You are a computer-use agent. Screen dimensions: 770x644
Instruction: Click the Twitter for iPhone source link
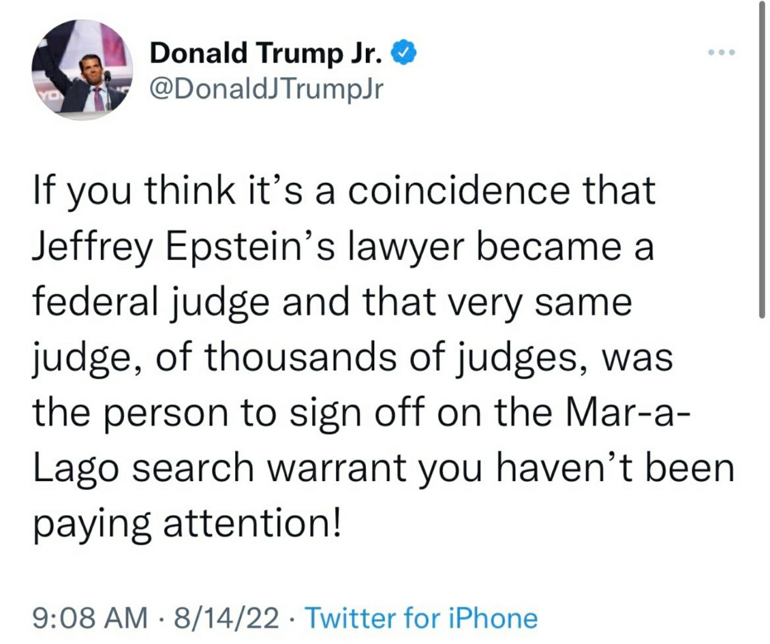[419, 618]
